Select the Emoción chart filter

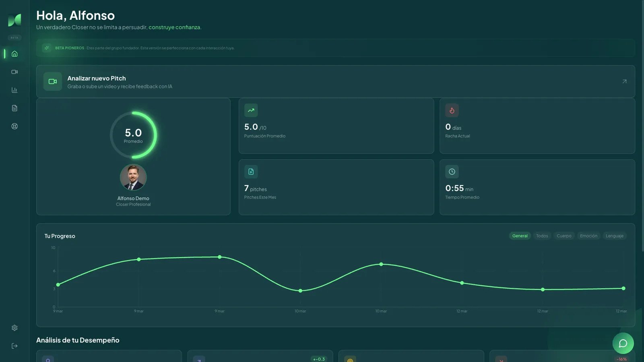coord(588,236)
